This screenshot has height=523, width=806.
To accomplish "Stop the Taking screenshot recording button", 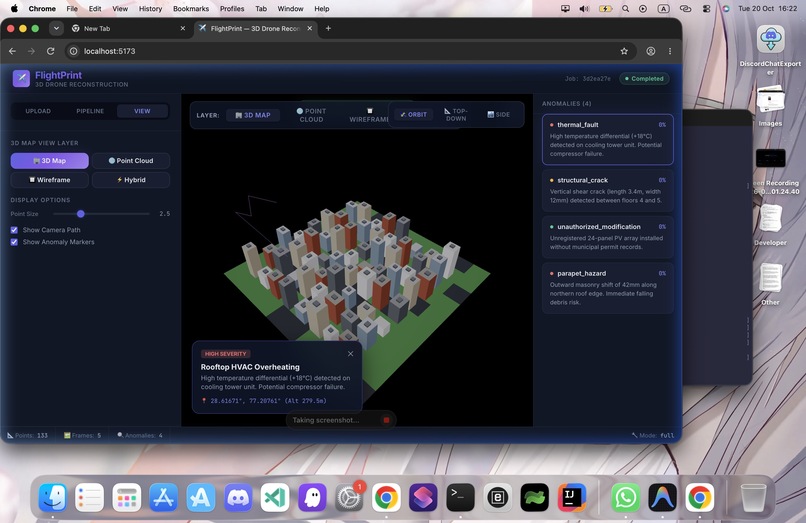I will [387, 420].
